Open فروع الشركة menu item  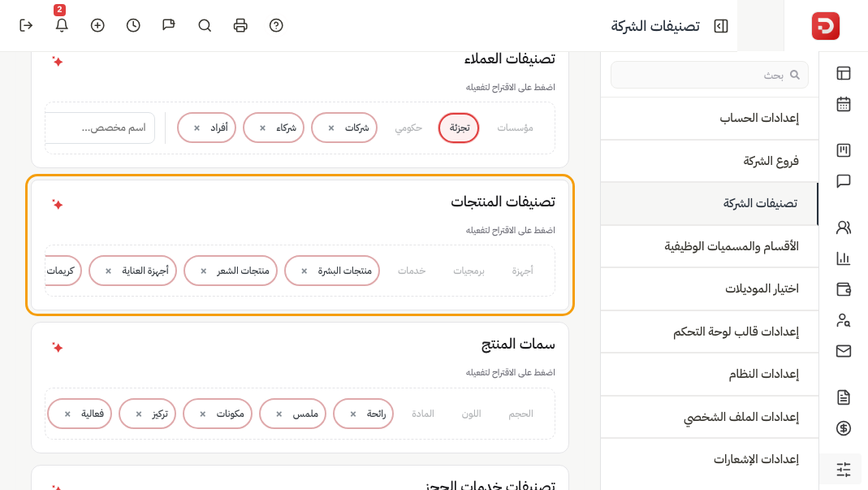tap(709, 161)
